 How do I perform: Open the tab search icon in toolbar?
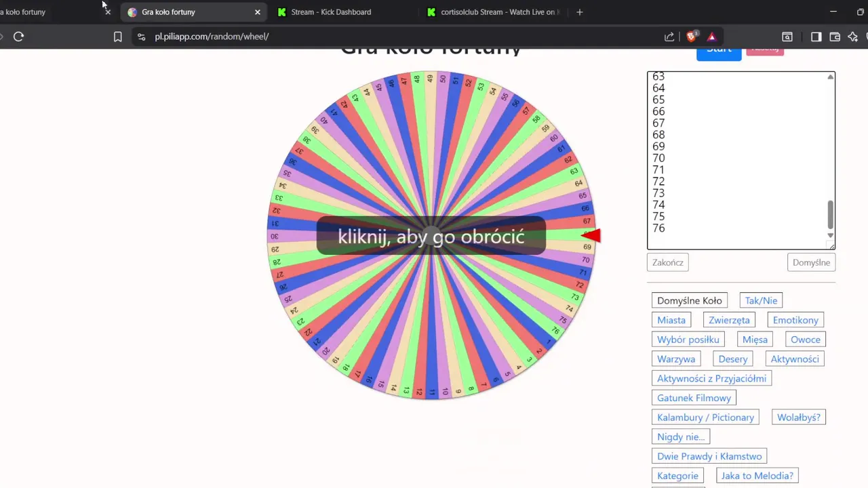(787, 37)
